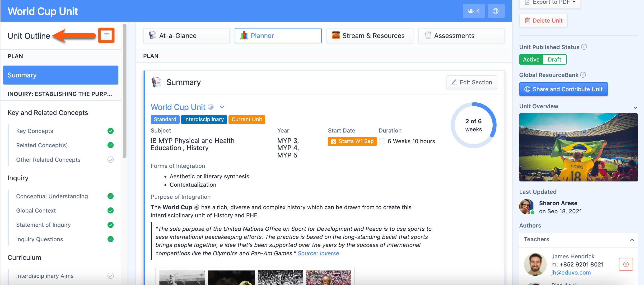Collapse the Unit Overview section

pyautogui.click(x=635, y=107)
